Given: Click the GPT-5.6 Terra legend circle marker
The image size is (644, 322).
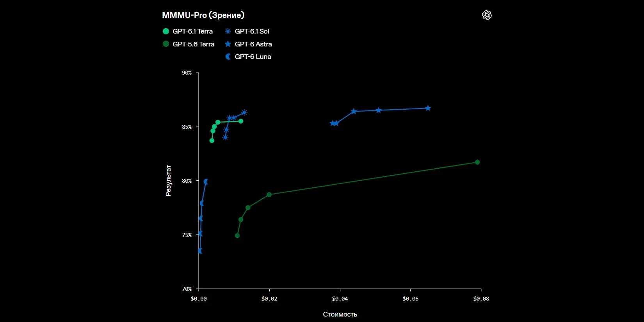Looking at the screenshot, I should click(166, 44).
